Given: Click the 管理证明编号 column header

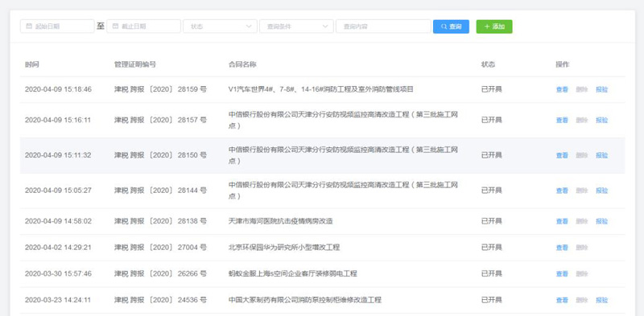Looking at the screenshot, I should point(135,64).
